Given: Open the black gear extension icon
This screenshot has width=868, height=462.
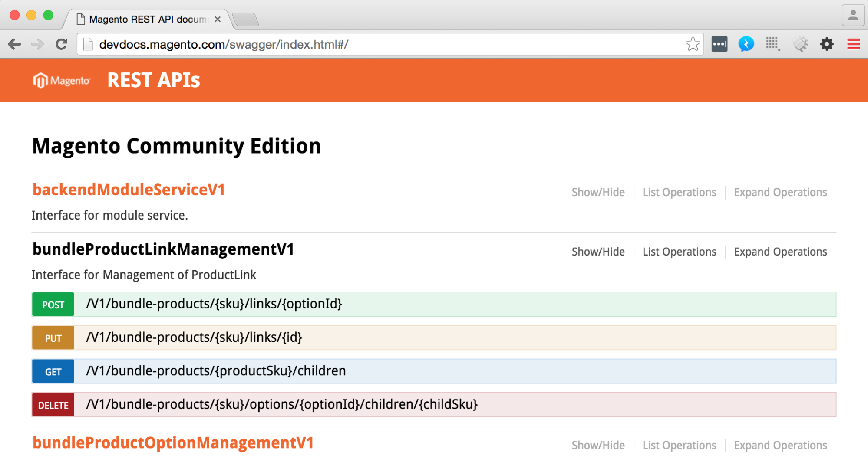Looking at the screenshot, I should click(x=827, y=44).
